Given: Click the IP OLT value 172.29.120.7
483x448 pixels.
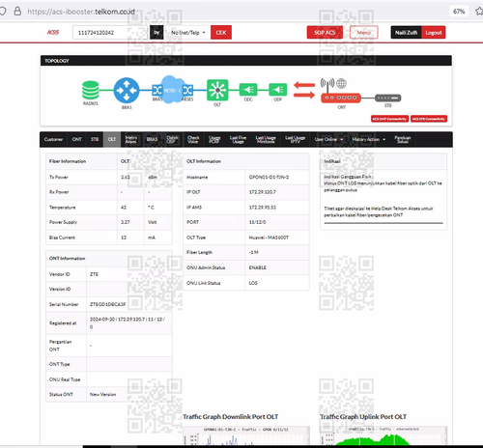Looking at the screenshot, I should pos(262,192).
